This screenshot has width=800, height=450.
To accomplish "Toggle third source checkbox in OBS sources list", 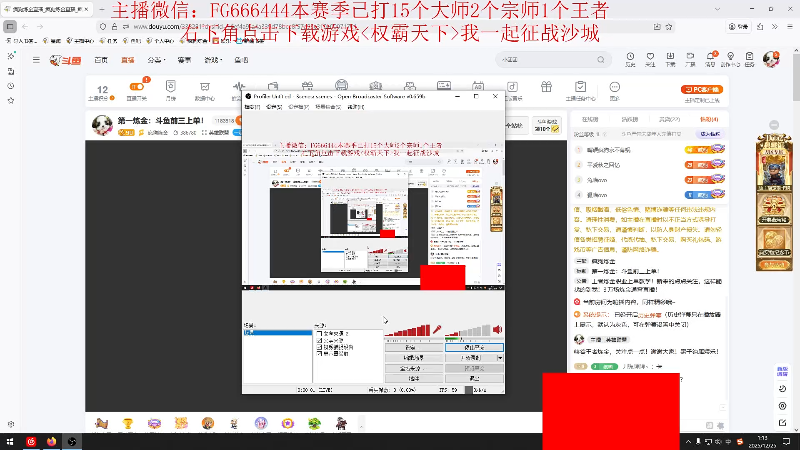I will point(319,347).
